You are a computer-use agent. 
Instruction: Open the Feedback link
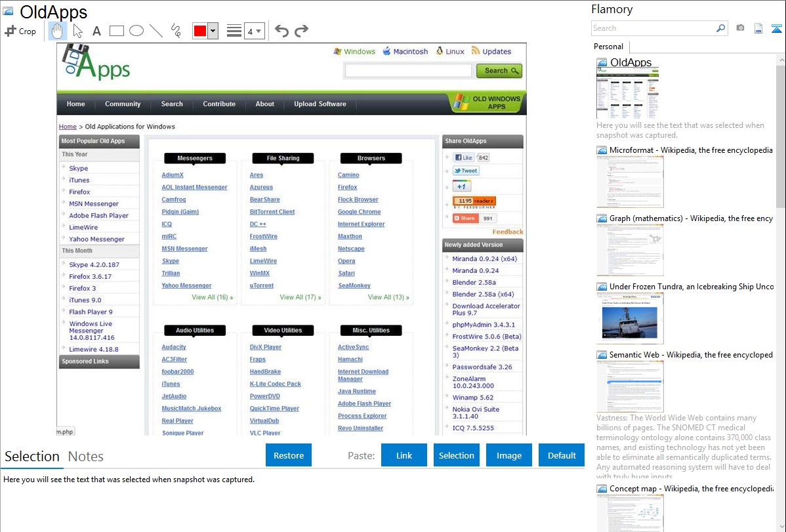(x=507, y=232)
